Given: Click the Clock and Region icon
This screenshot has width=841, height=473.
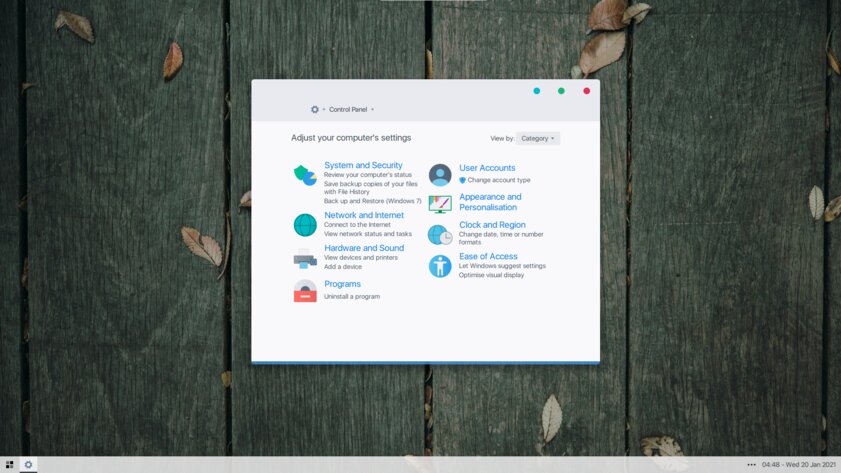Looking at the screenshot, I should 440,235.
